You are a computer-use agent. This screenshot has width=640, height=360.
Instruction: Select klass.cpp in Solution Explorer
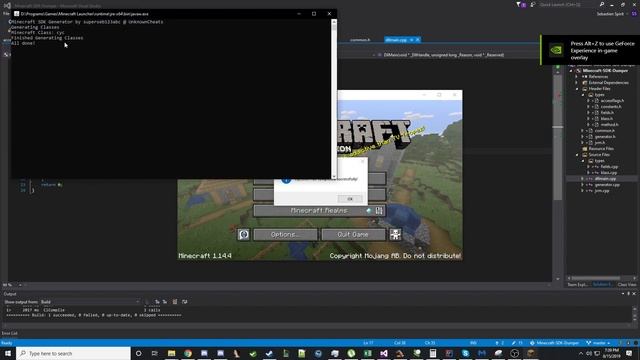tap(609, 173)
